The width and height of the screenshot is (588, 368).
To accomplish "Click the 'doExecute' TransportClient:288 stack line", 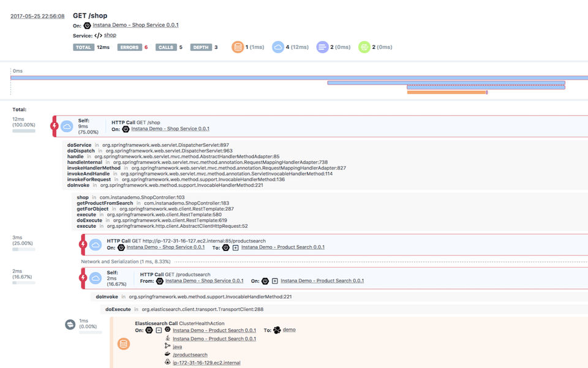I will (184, 309).
